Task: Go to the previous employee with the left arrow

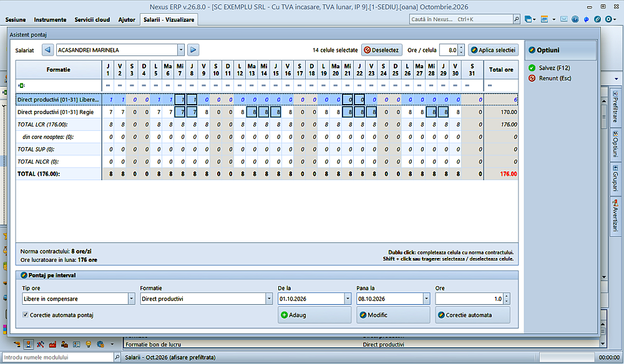Action: tap(48, 50)
